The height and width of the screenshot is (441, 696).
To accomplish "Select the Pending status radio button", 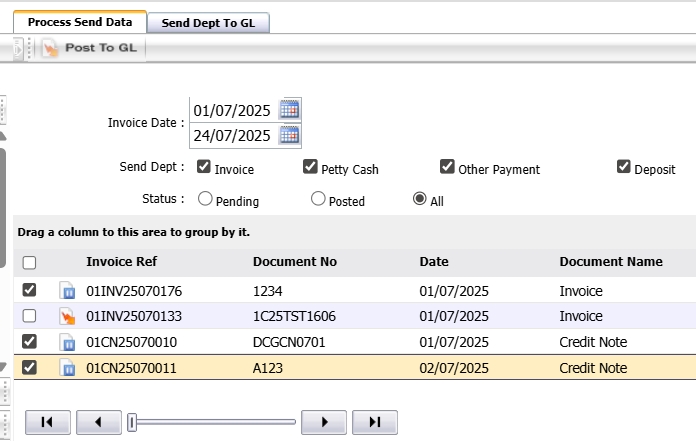I will coord(205,199).
